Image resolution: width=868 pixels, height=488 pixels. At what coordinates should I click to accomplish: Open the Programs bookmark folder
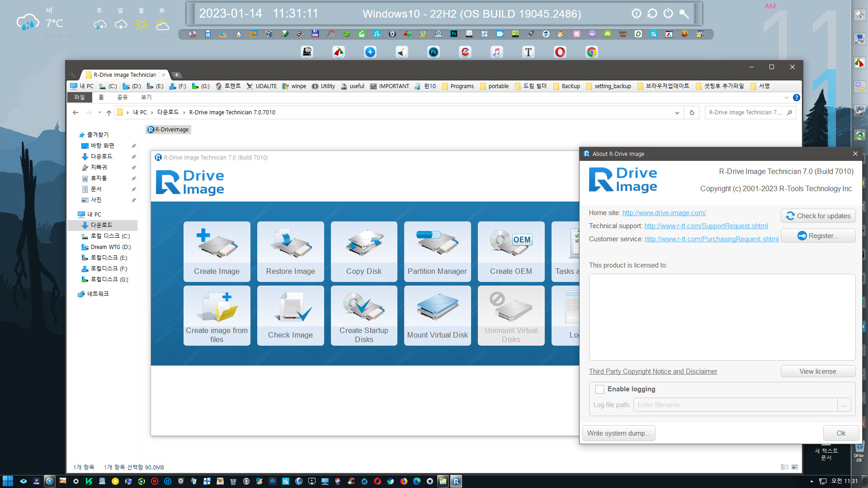coord(458,86)
